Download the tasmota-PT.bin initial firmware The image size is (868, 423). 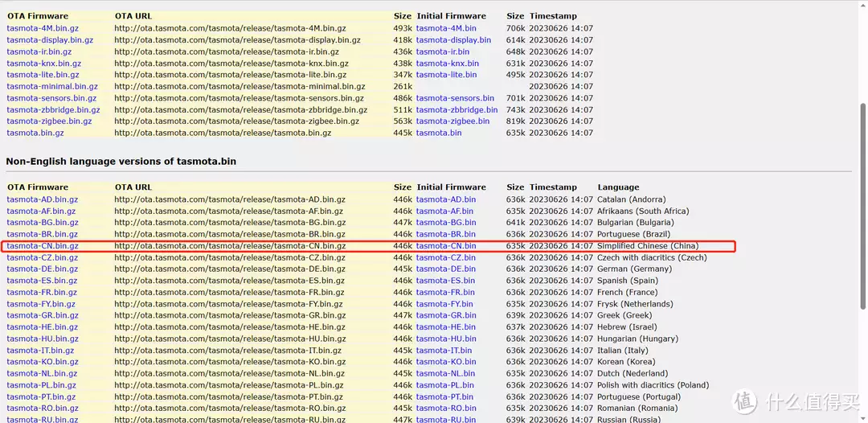pyautogui.click(x=444, y=397)
